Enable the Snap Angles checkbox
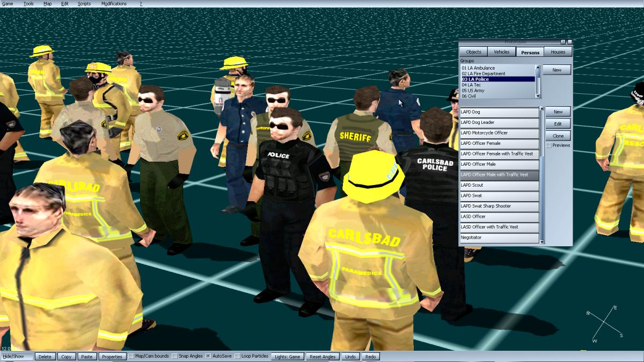The height and width of the screenshot is (362, 644). pos(175,357)
